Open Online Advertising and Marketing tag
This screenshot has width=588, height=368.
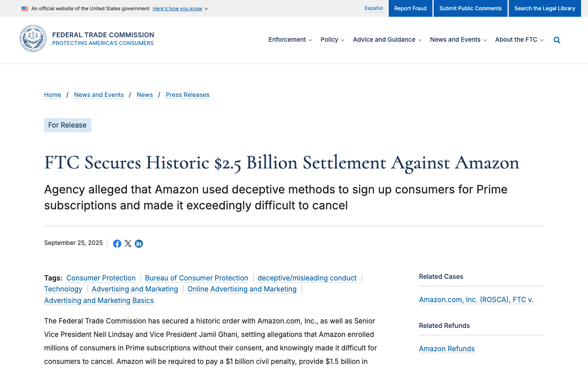(x=242, y=289)
